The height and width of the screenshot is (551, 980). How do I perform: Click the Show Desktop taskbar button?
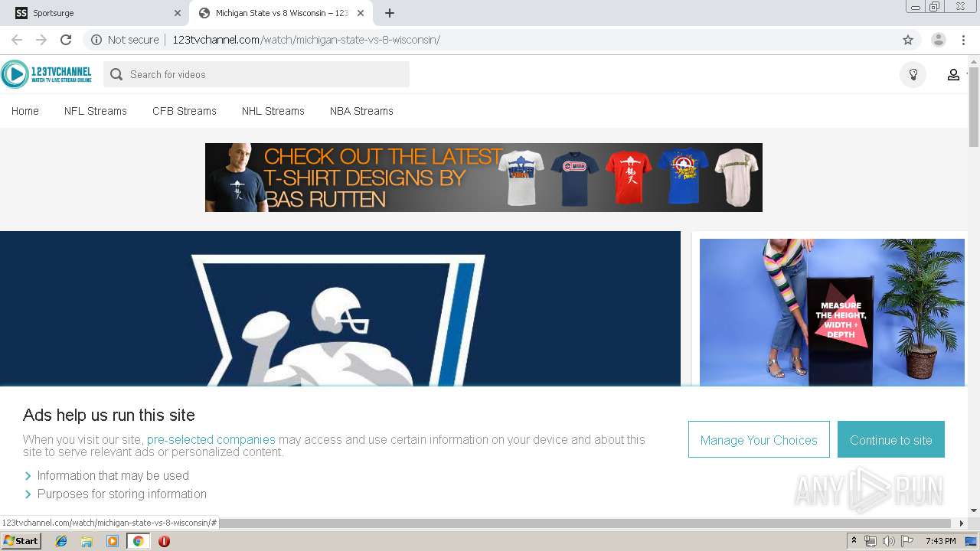[x=972, y=541]
